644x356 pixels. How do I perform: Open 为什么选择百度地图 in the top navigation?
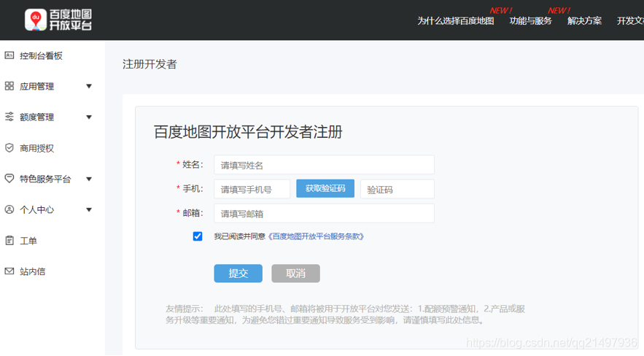(456, 21)
